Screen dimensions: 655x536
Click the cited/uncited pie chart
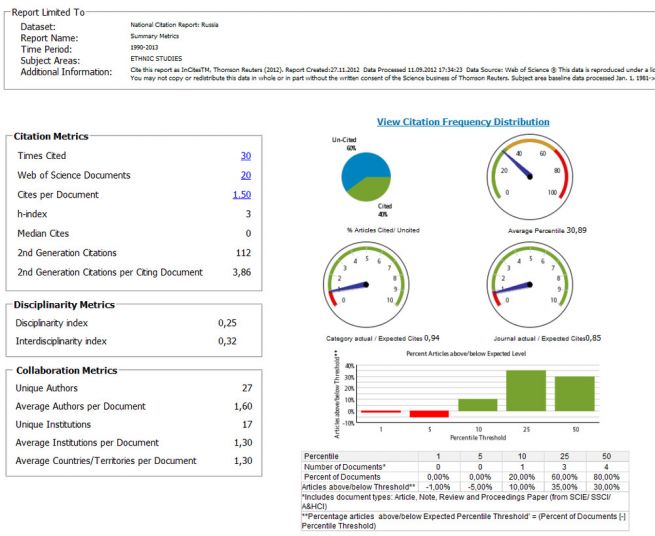click(366, 177)
